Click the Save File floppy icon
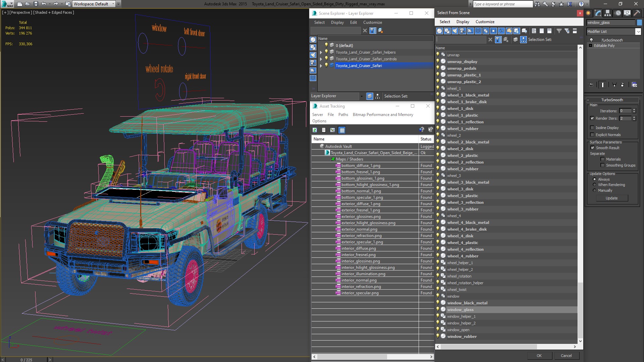The width and height of the screenshot is (644, 362). tap(36, 4)
